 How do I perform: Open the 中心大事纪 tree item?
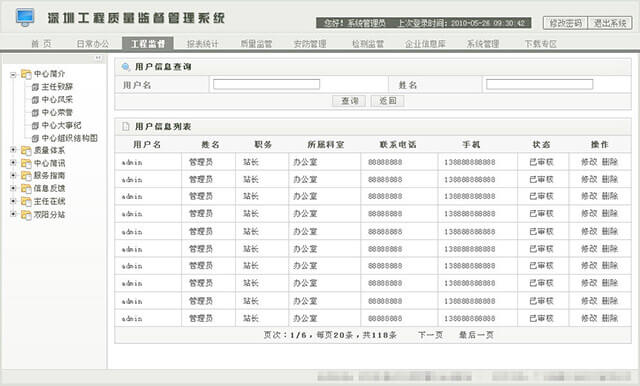(x=61, y=125)
